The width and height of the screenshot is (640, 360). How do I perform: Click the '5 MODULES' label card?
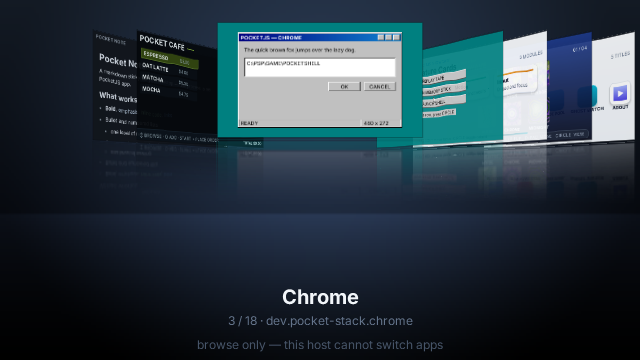530,55
